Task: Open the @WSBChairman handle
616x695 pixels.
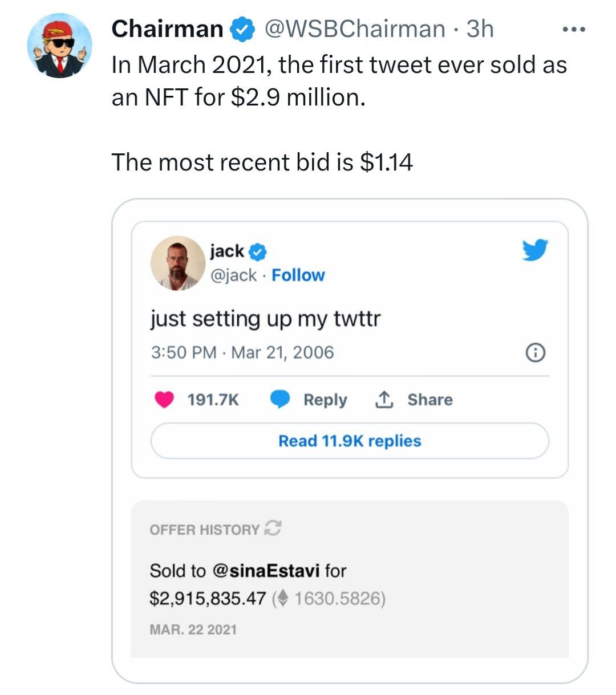Action: 354,30
